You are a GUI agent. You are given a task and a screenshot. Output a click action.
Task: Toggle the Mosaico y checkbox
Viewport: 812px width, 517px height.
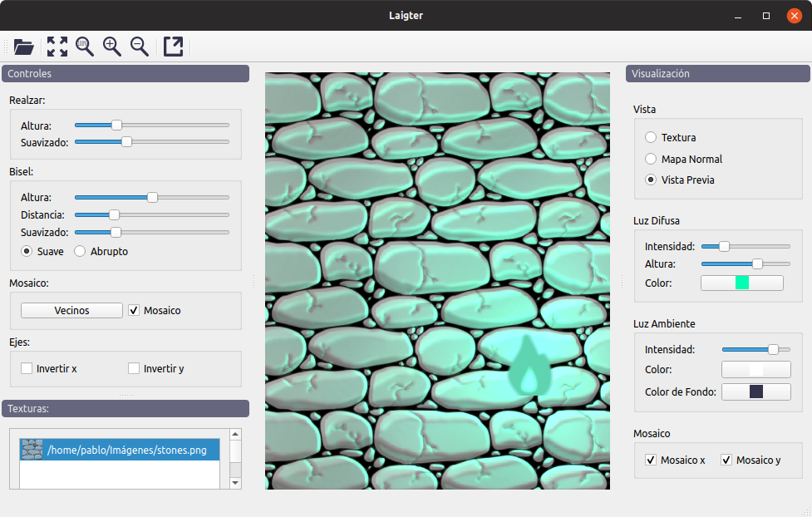click(x=726, y=460)
